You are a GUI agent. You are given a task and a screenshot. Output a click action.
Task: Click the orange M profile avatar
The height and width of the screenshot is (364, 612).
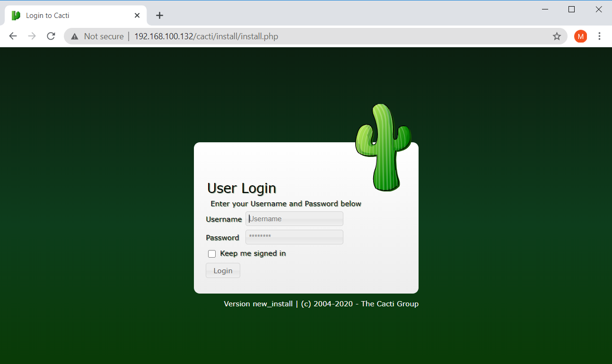(x=580, y=36)
